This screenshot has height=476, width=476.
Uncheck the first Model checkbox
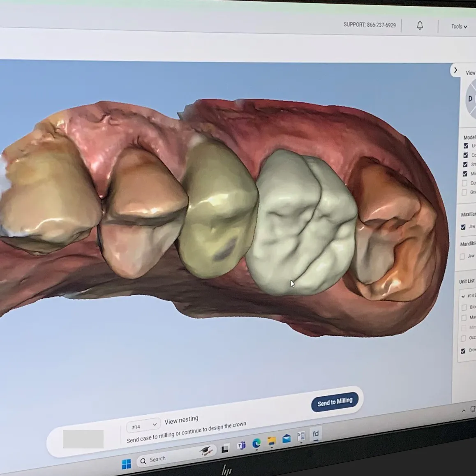click(466, 146)
